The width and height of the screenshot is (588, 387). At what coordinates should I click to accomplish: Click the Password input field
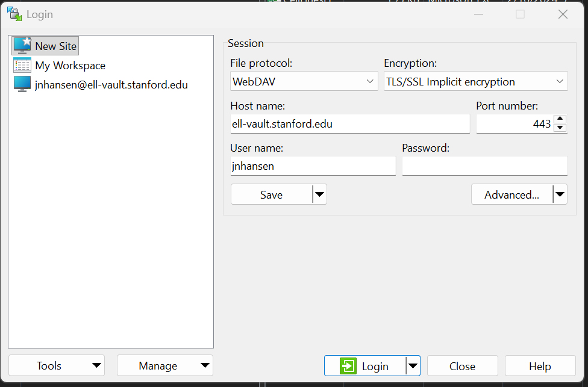pyautogui.click(x=484, y=166)
